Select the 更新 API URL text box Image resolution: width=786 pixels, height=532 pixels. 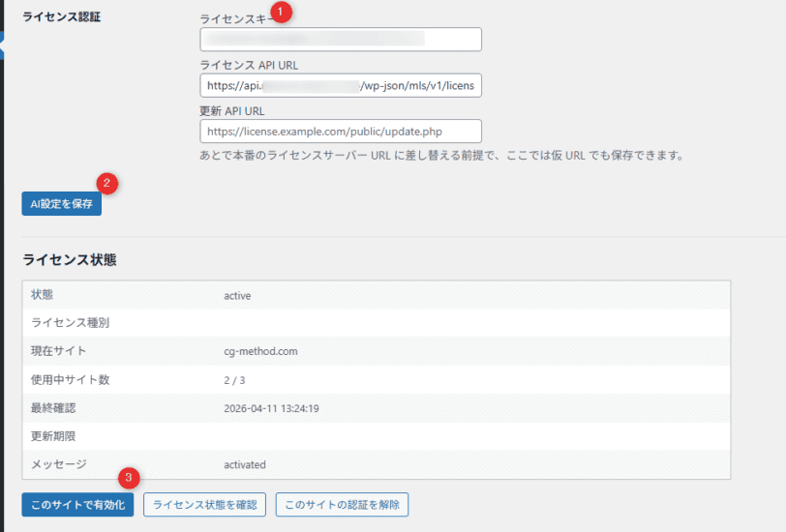tap(340, 131)
